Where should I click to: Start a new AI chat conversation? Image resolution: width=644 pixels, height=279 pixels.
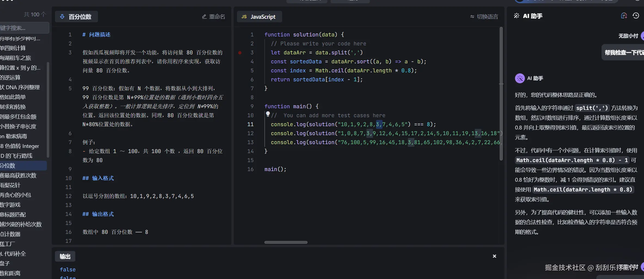coord(624,16)
